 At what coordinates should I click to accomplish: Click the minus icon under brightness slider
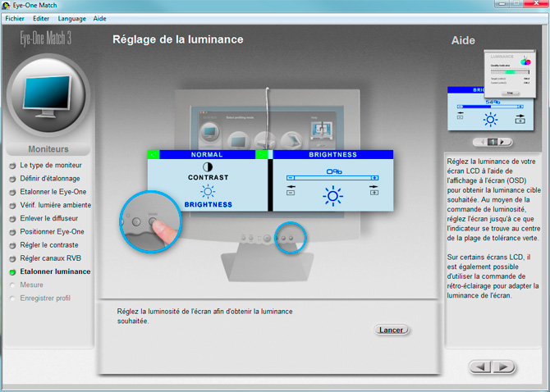[x=291, y=193]
